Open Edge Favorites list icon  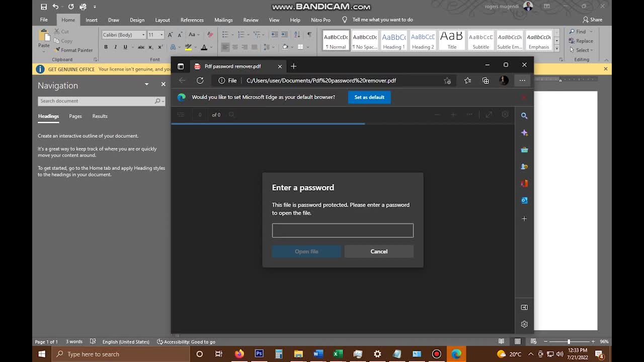[x=468, y=80]
